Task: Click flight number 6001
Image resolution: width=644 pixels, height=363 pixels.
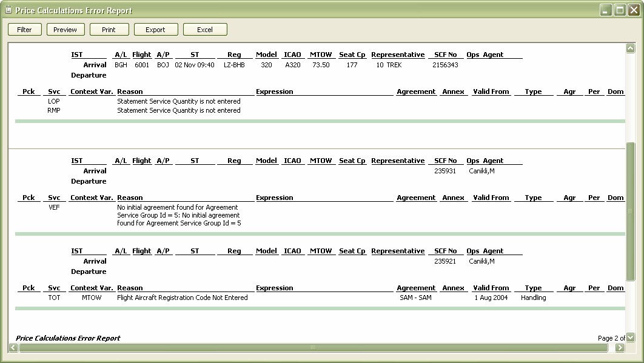Action: [142, 65]
